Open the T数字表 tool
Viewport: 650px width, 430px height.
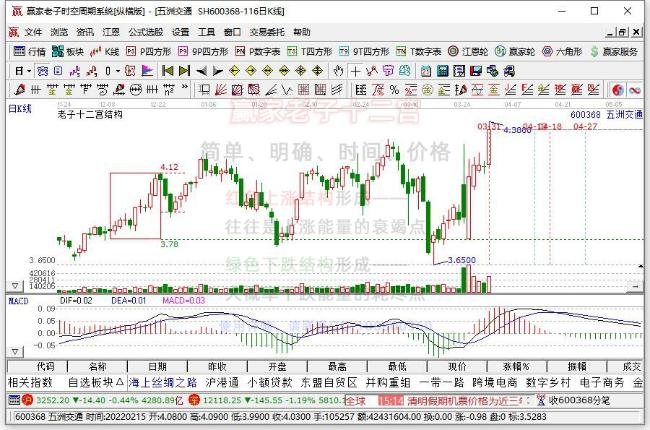(x=418, y=51)
